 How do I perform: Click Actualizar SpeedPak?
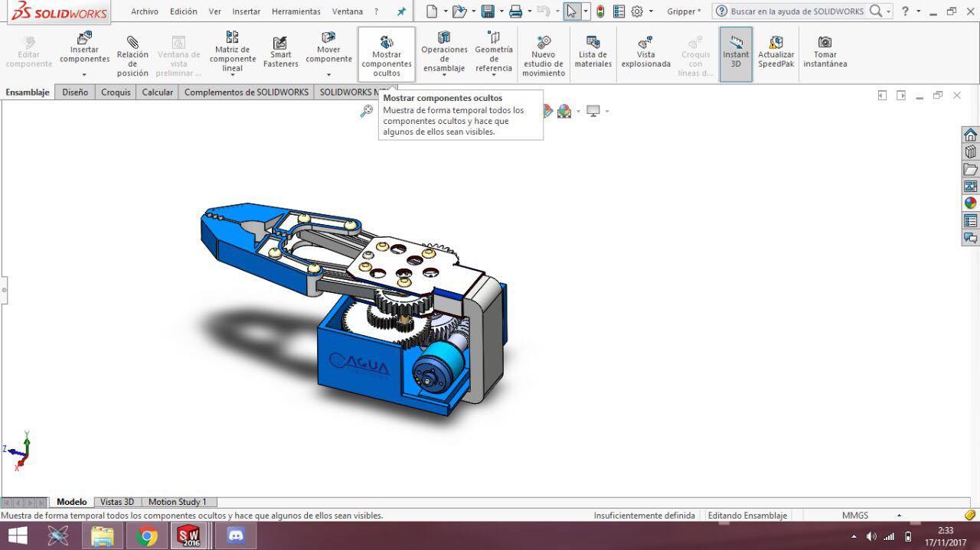click(776, 52)
